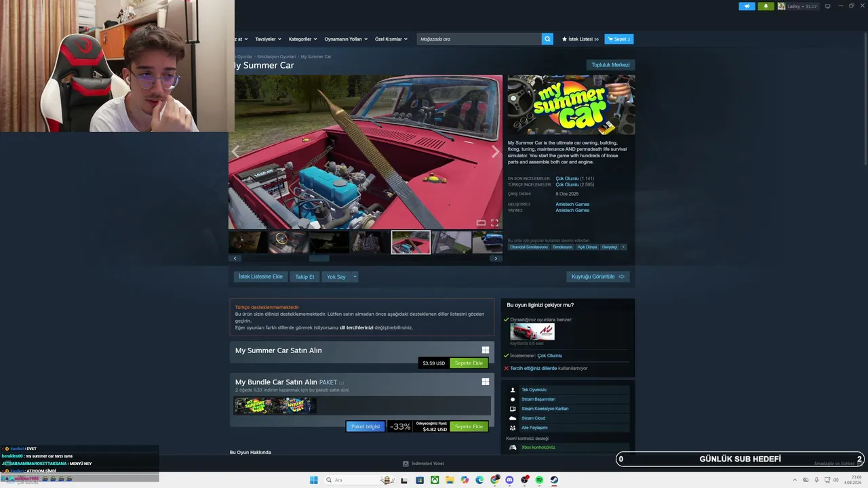The image size is (868, 488).
Task: Click the İndirmeleri Yönet downloads icon
Action: (406, 464)
